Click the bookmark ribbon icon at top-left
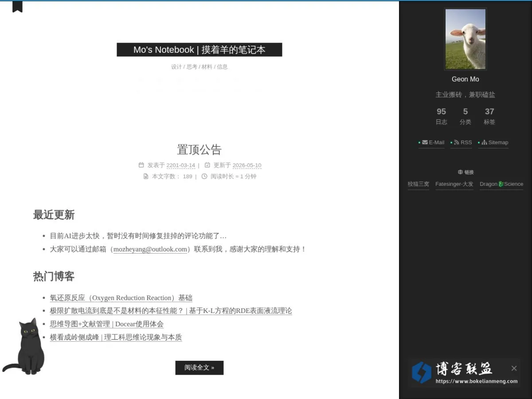The image size is (532, 399). (x=17, y=7)
